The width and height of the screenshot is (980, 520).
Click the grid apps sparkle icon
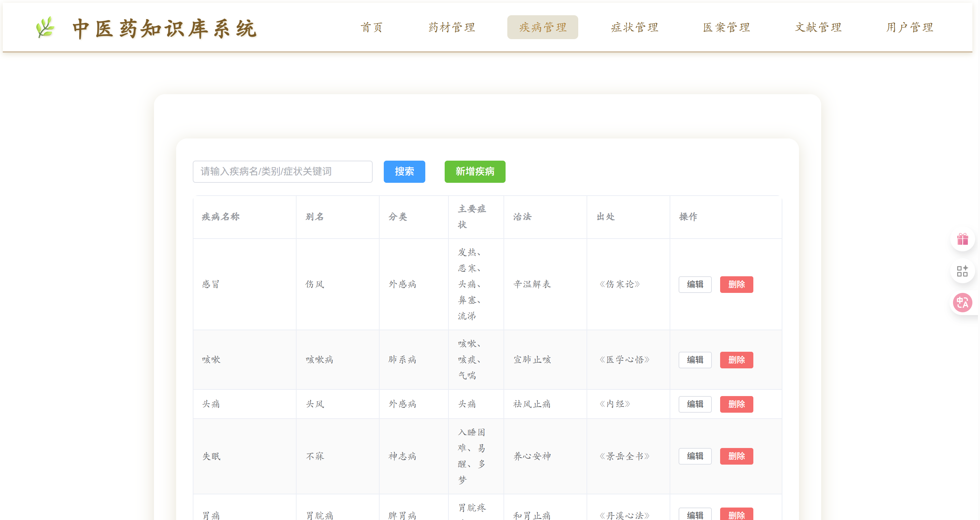(962, 271)
